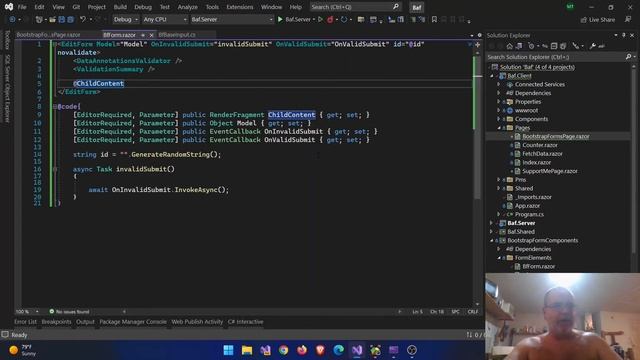Viewport: 640px width, 360px height.
Task: Click the search magnifier icon in Solution Explorer
Action: pos(629,57)
